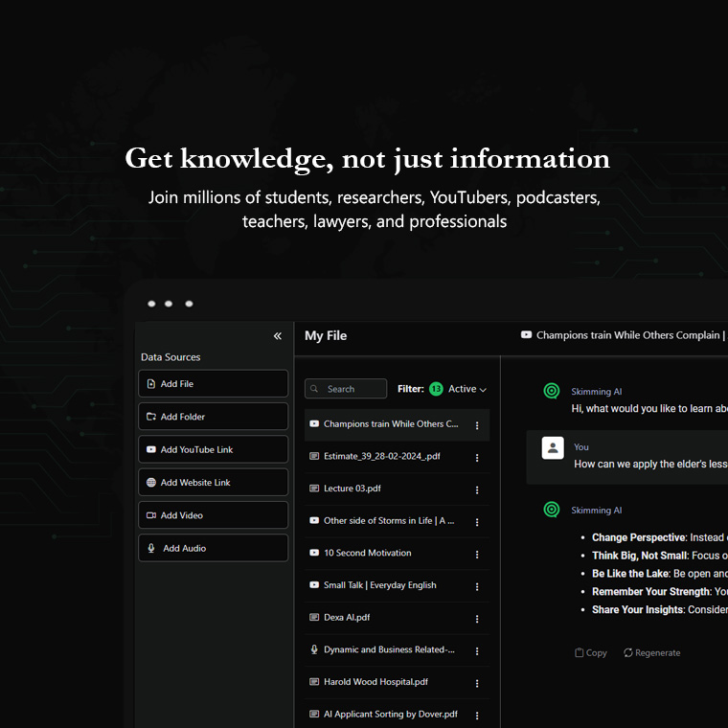Select Dexa AI.pdf in file list

pyautogui.click(x=397, y=618)
